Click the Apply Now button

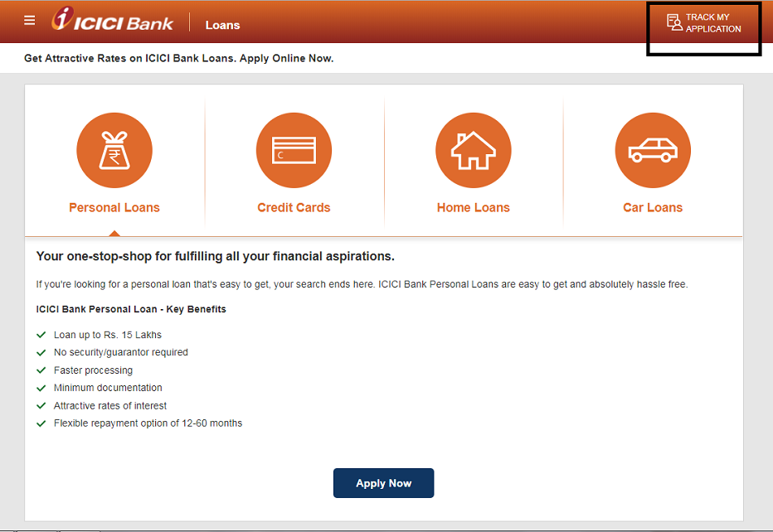click(383, 483)
